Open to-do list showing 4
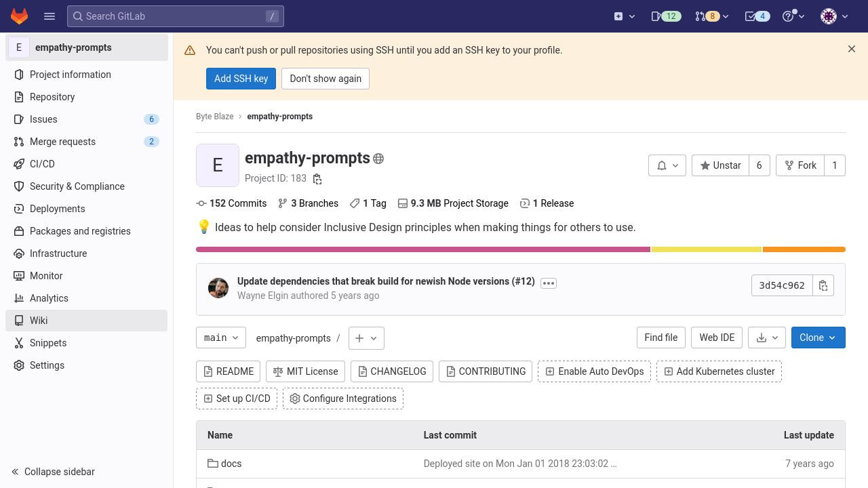This screenshot has height=488, width=868. click(x=757, y=16)
